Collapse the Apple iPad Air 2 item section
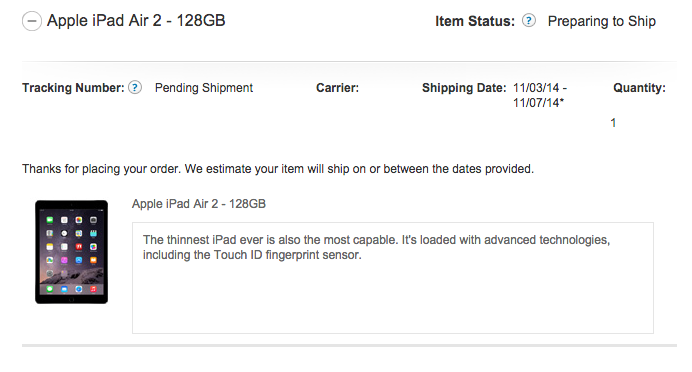The height and width of the screenshot is (372, 692). click(x=32, y=21)
